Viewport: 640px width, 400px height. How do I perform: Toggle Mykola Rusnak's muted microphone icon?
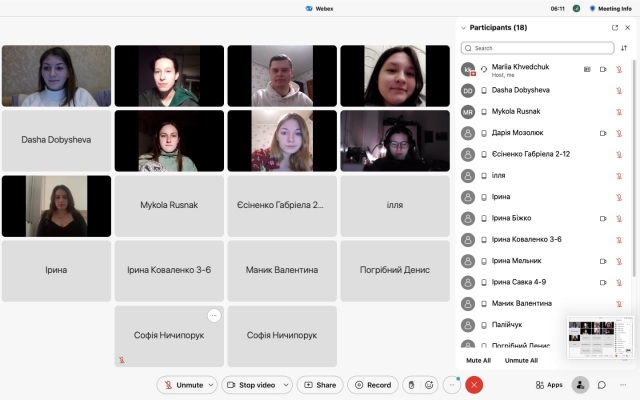coord(619,112)
